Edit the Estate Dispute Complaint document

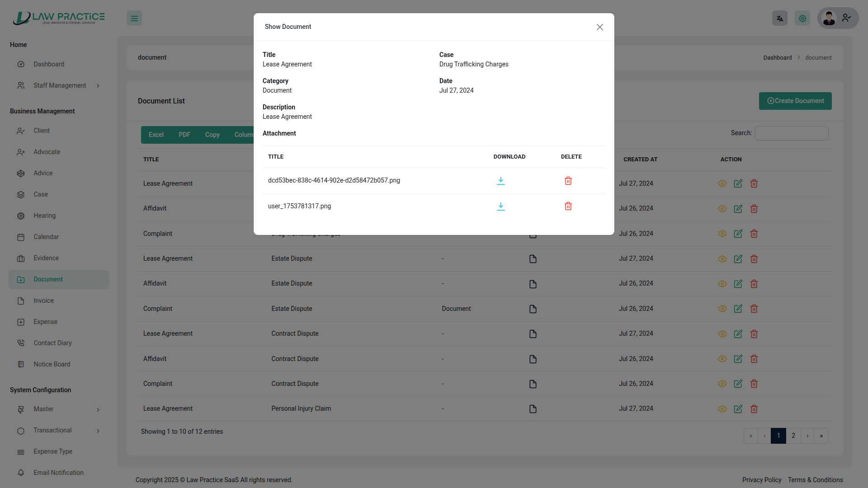click(x=738, y=309)
